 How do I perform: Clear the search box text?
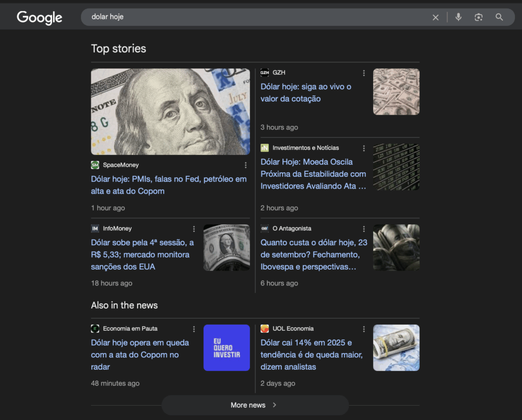click(435, 17)
